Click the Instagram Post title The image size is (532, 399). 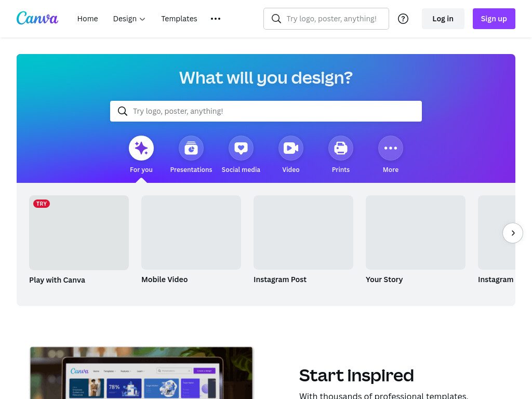[280, 280]
